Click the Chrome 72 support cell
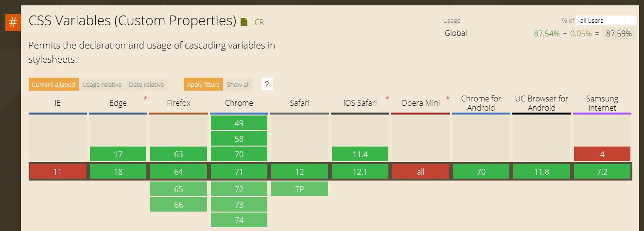Image resolution: width=644 pixels, height=231 pixels. 239,189
